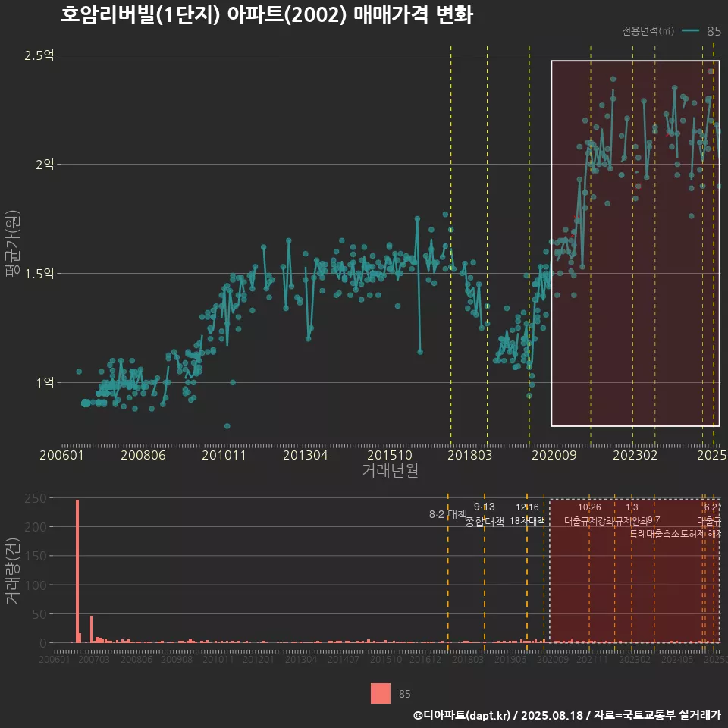This screenshot has height=728, width=728.
Task: Click the 거래량(건) volume axis title
Action: click(13, 570)
